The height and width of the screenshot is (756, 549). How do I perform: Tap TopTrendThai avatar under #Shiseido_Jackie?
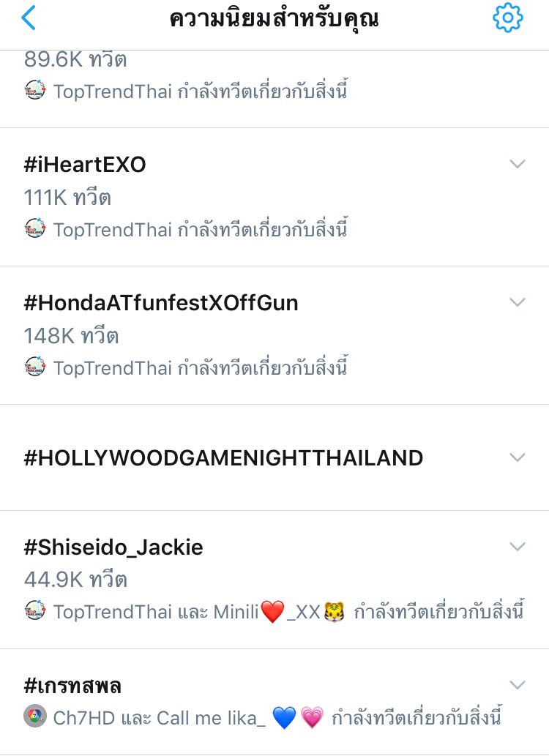point(35,611)
